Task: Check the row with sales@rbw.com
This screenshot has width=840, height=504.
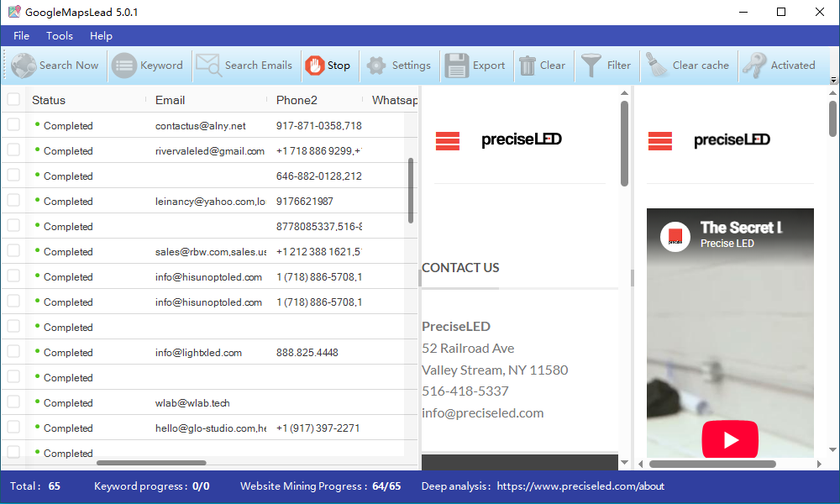Action: (13, 250)
